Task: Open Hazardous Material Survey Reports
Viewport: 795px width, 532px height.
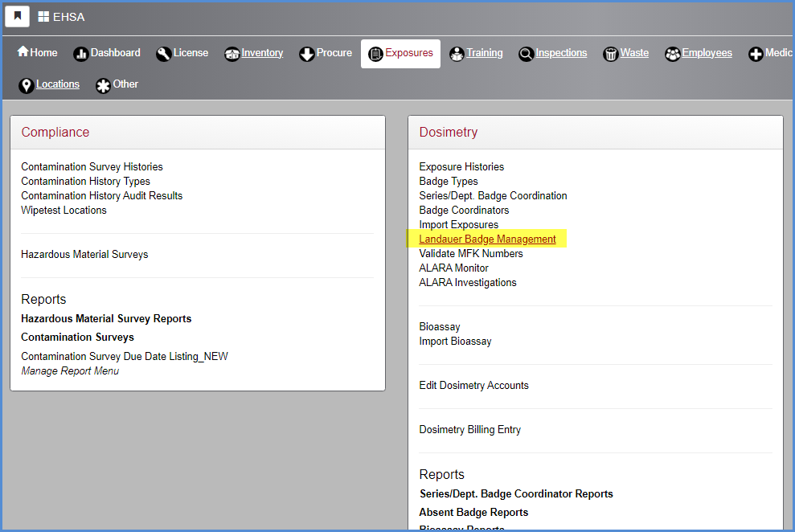Action: click(106, 319)
